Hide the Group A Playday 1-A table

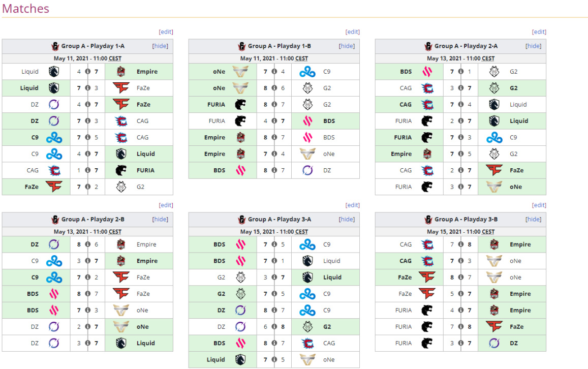coord(161,46)
